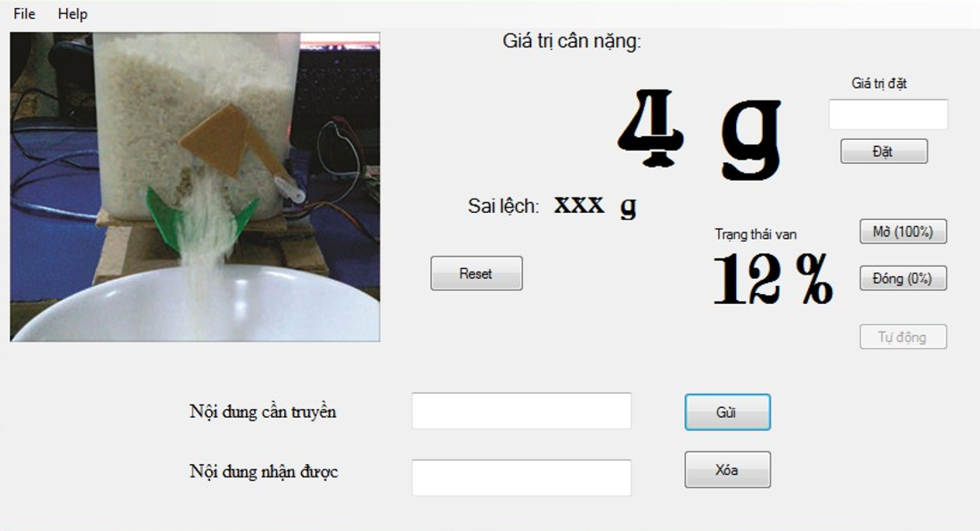Click the Xóa clear button
Screen dimensions: 980x531
point(728,470)
